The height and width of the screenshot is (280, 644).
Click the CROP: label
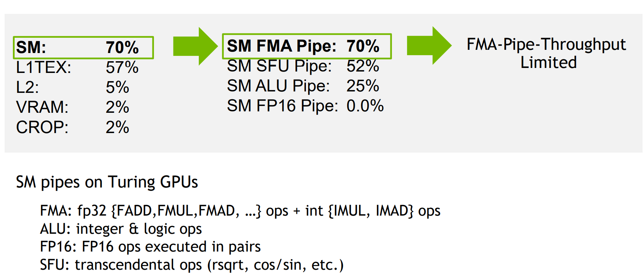click(42, 127)
